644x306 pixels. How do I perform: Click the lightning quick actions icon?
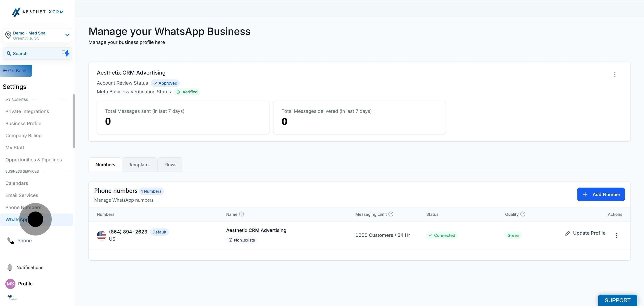coord(66,53)
